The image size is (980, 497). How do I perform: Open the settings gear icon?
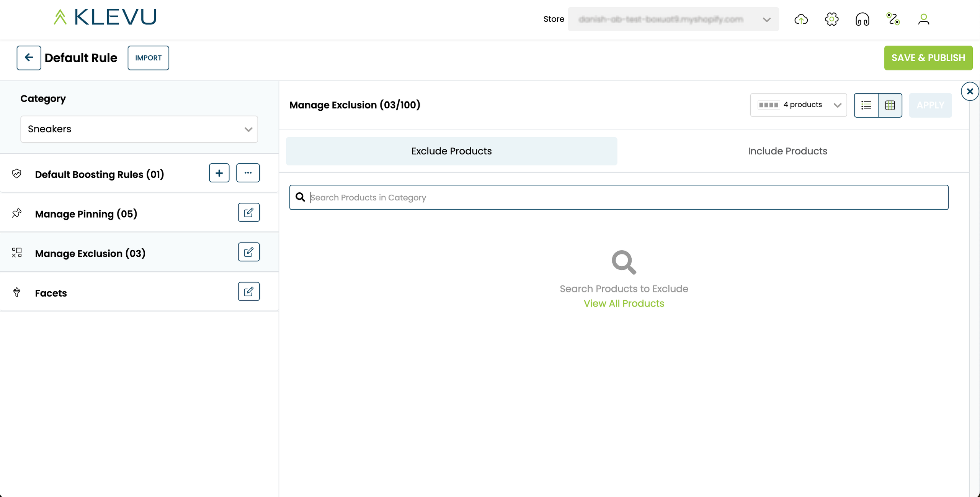[x=831, y=19]
